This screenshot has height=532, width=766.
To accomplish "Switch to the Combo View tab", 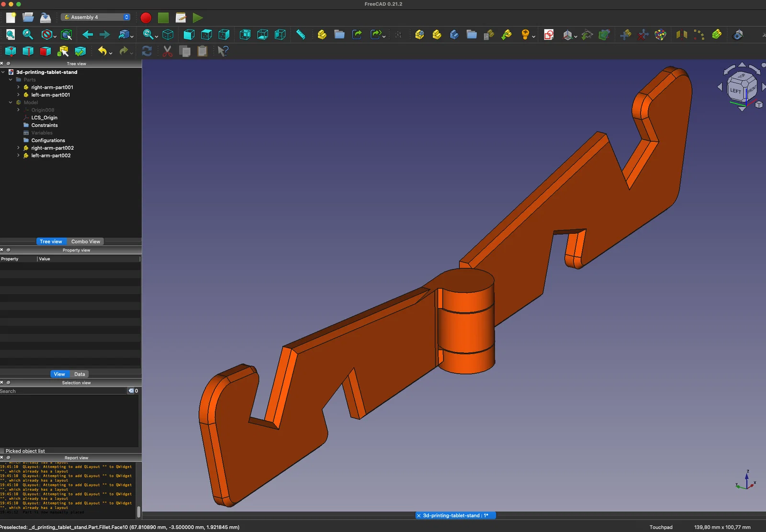I will tap(86, 242).
